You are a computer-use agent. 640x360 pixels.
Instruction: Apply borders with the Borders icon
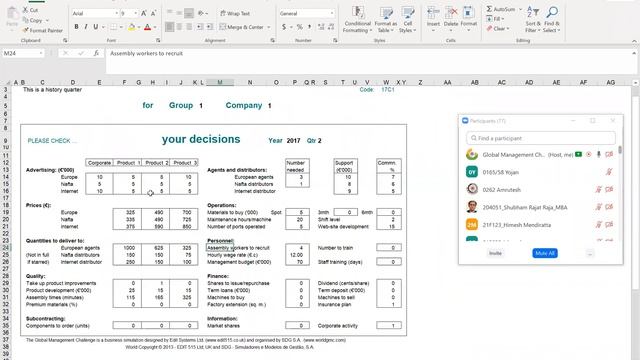[113, 27]
